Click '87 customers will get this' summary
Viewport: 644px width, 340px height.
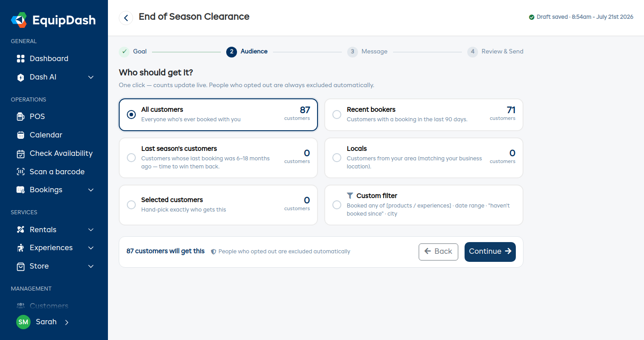point(165,252)
